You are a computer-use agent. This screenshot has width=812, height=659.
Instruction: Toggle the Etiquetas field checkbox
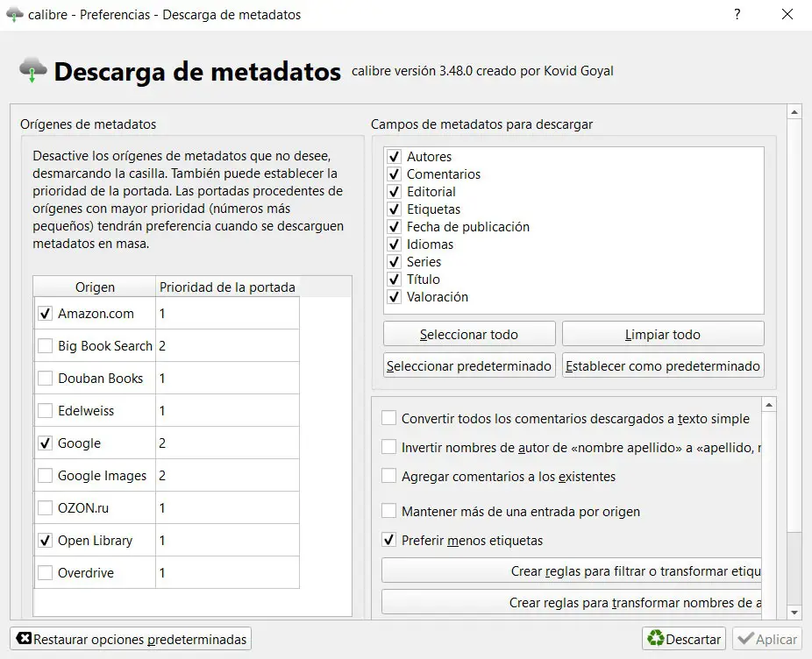(394, 209)
